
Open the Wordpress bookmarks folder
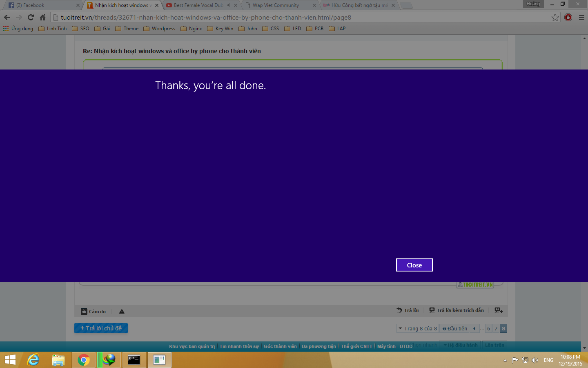click(x=159, y=29)
